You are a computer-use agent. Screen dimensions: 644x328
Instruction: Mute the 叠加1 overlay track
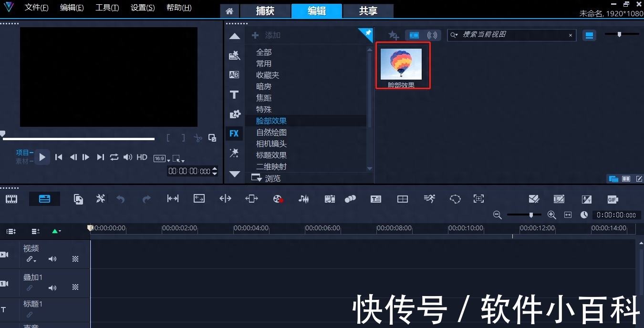tap(52, 287)
